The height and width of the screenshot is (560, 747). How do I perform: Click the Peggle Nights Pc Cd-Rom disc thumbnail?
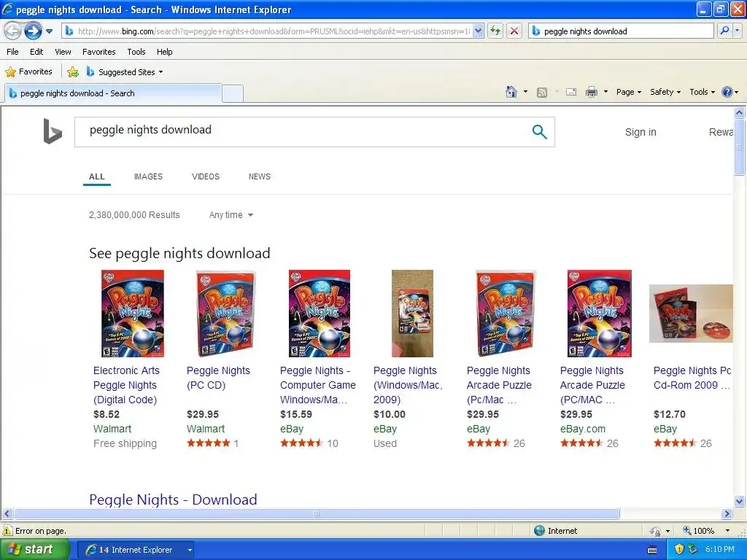coord(691,314)
